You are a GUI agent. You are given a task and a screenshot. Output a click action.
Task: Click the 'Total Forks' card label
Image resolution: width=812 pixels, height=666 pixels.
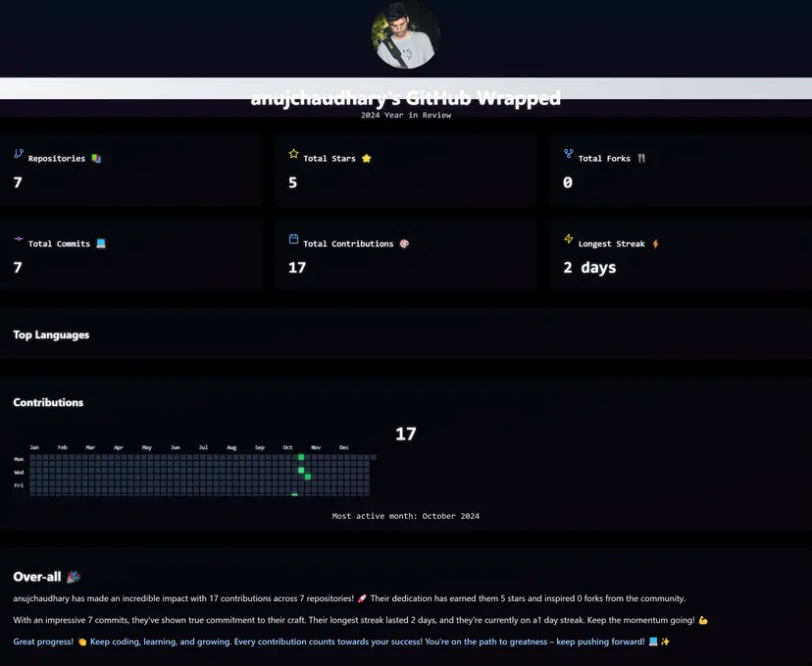[604, 159]
